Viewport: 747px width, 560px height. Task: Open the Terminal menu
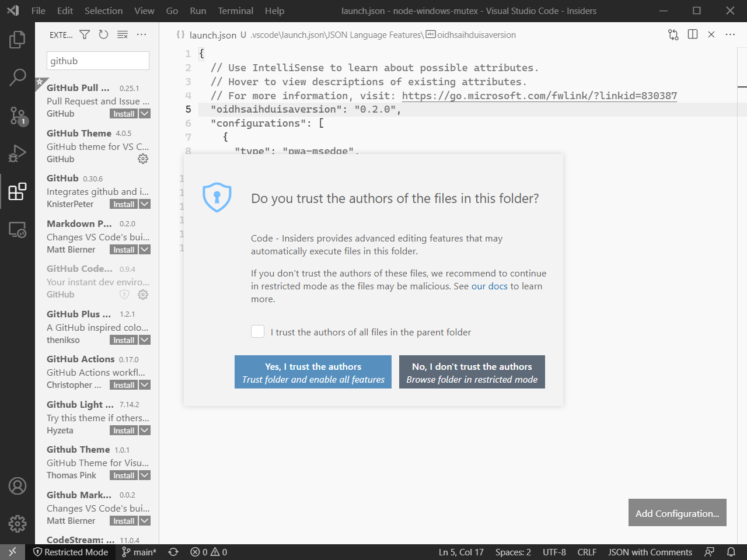235,10
